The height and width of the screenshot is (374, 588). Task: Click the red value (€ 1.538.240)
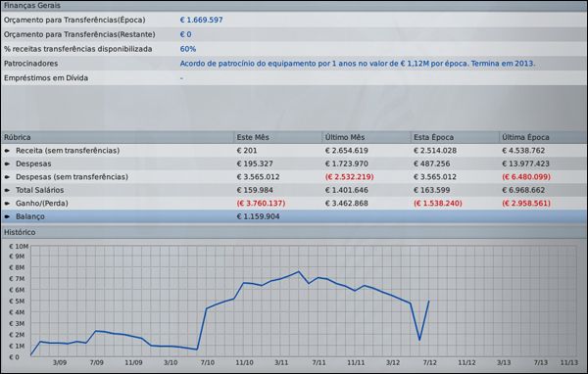click(x=438, y=204)
